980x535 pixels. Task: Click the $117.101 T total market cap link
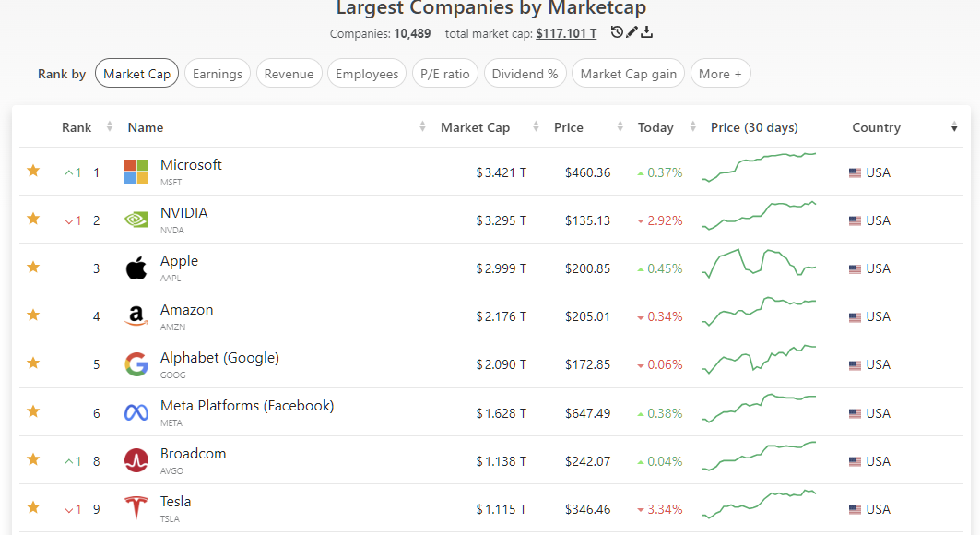point(565,31)
